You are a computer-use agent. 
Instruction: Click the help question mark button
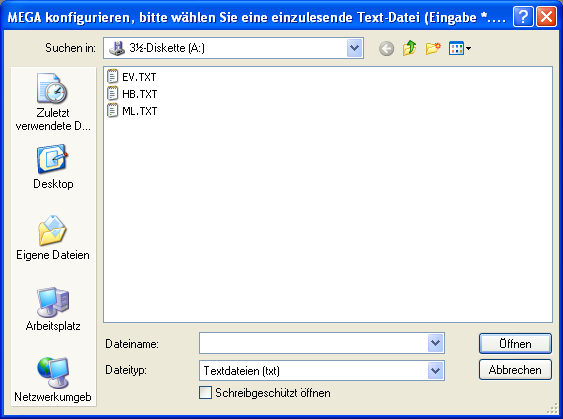[x=523, y=17]
